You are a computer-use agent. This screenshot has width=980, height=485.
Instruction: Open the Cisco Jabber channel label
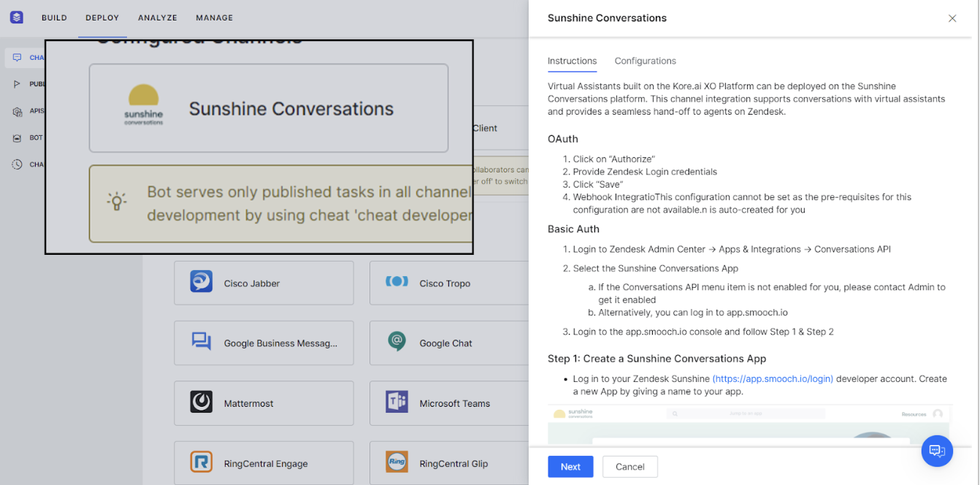(x=252, y=283)
